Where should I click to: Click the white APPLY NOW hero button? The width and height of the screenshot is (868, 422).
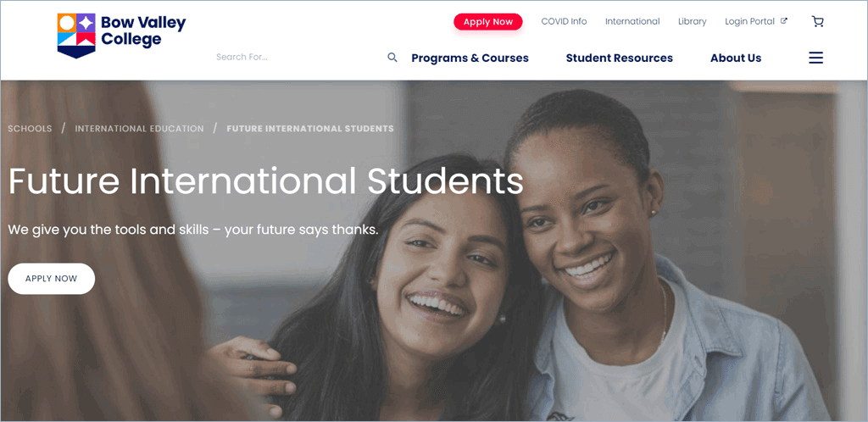coord(52,279)
